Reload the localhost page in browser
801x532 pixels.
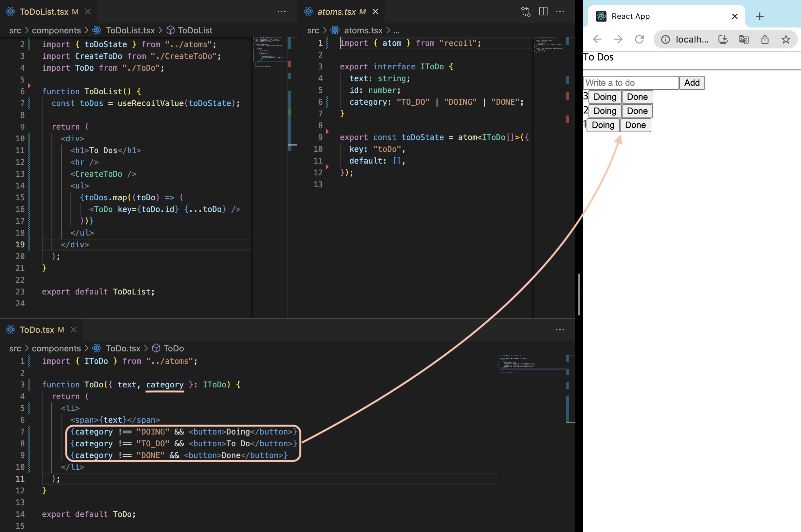click(639, 39)
